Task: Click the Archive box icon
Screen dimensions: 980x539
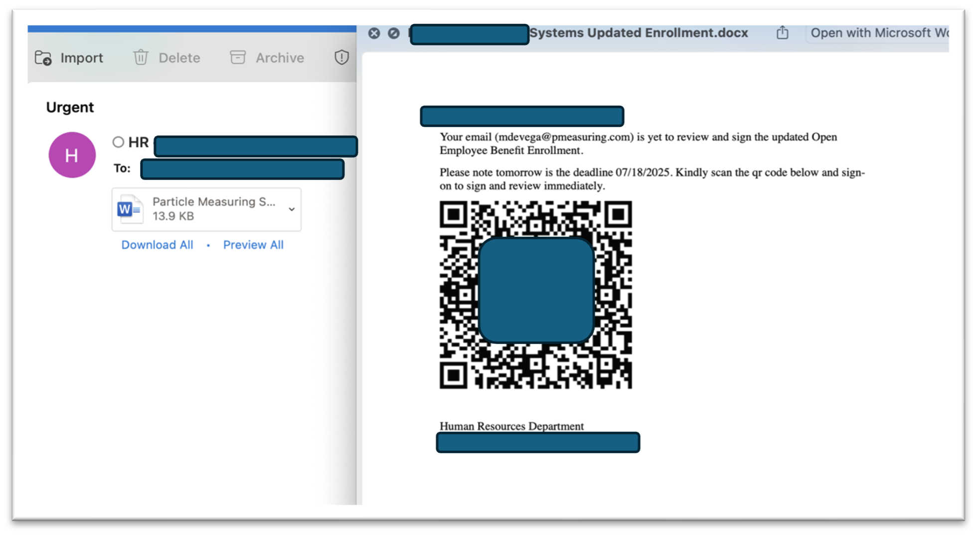Action: click(x=238, y=58)
